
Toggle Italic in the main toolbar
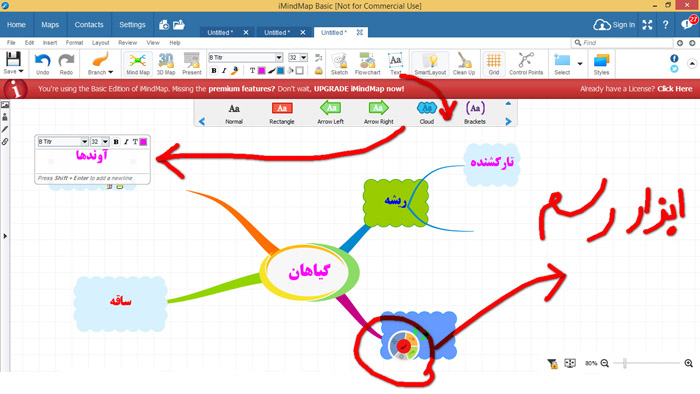[x=224, y=71]
